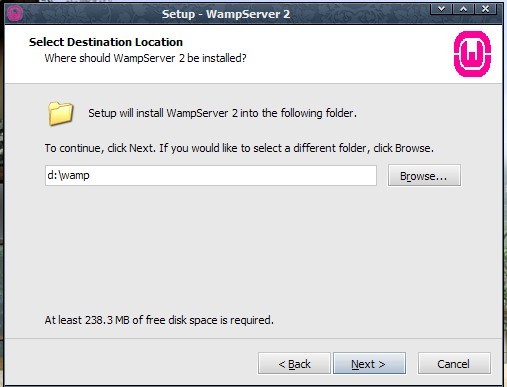Click the Select Destination Location heading
This screenshot has width=507, height=387.
106,42
